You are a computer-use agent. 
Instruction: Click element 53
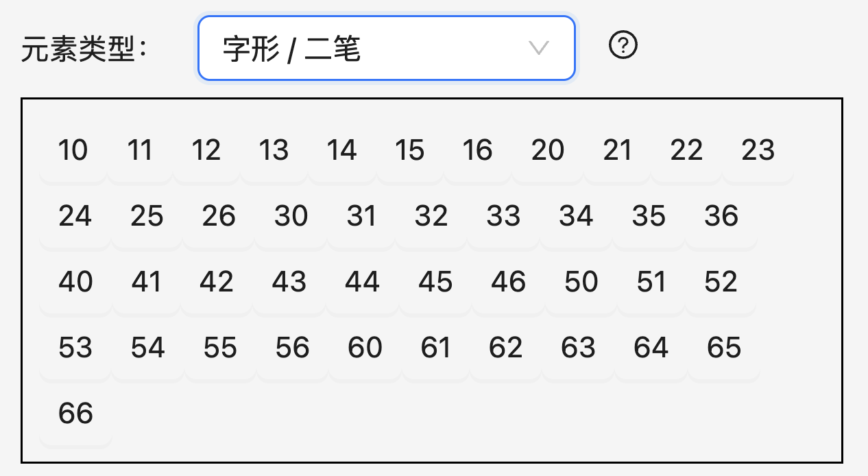[75, 348]
